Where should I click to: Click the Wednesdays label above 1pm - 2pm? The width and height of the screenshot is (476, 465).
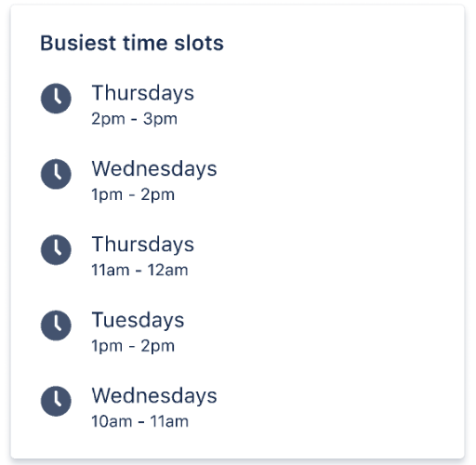154,169
